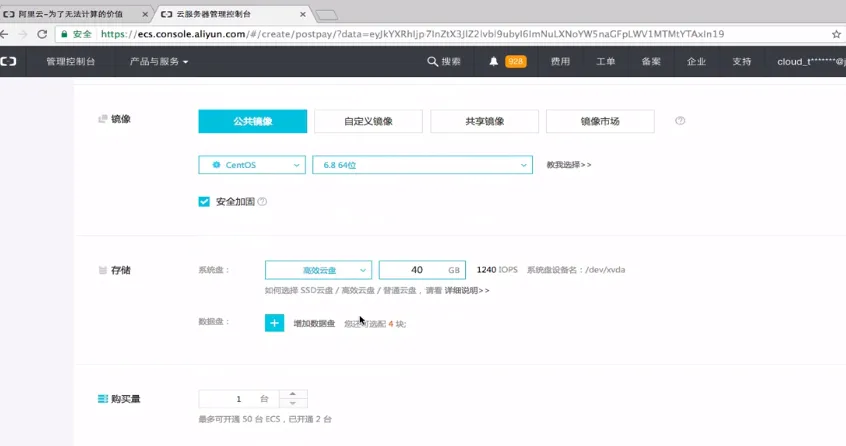
Task: Click the plus icon to add data disk
Action: pos(274,323)
